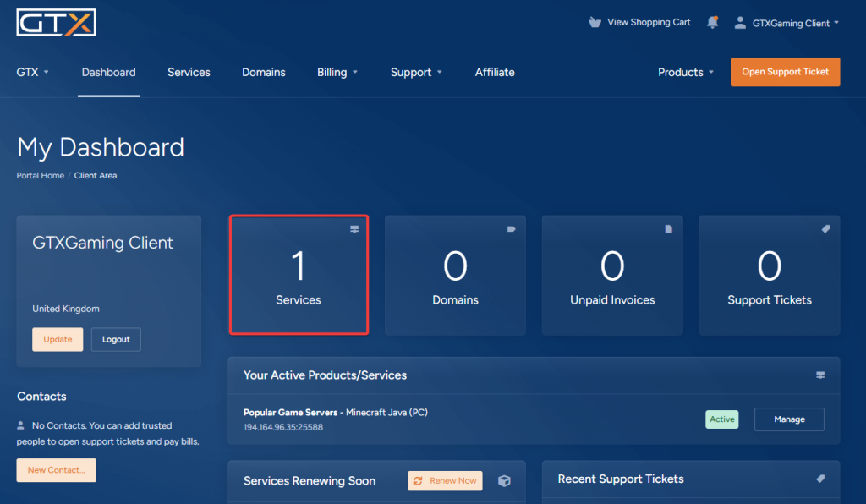Open the 0 Domains tile
This screenshot has height=504, width=866.
coord(456,275)
